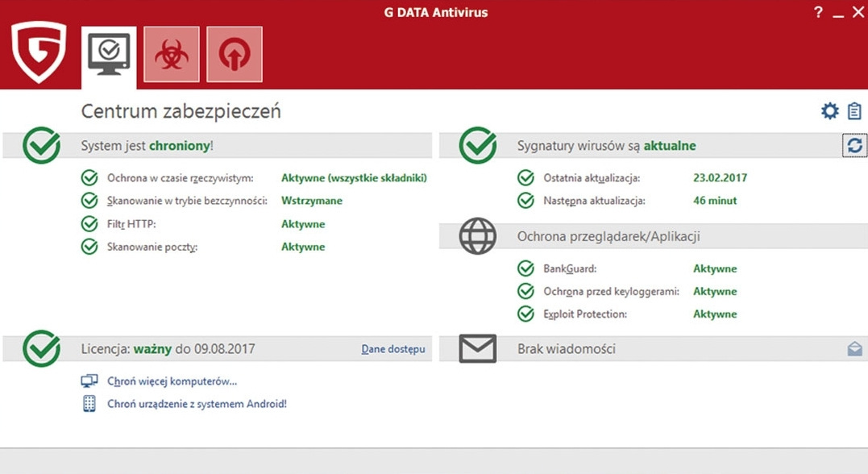This screenshot has height=474, width=868.
Task: Switch to the virus protection biohazard tab
Action: (172, 53)
